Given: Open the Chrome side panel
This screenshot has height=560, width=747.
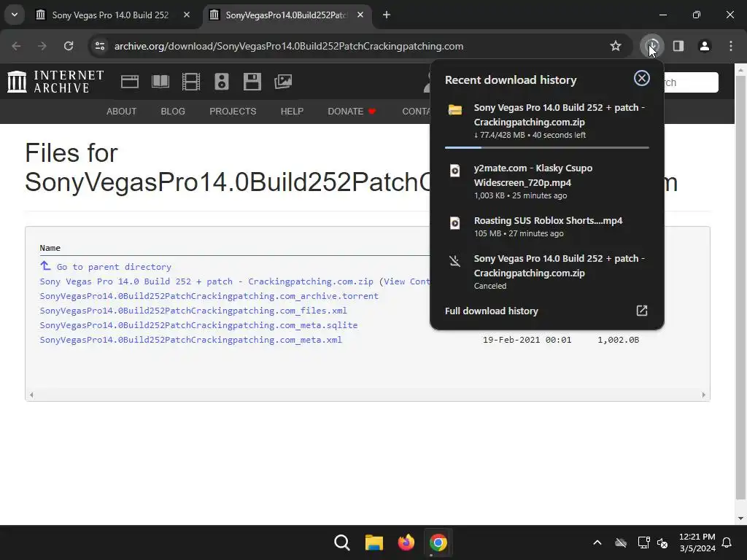Looking at the screenshot, I should pos(678,46).
